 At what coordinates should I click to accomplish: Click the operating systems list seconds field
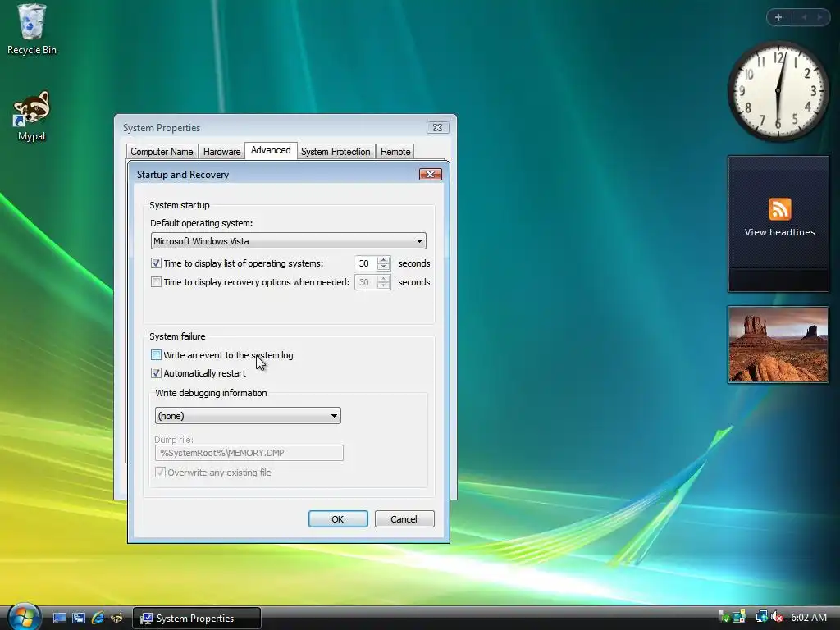click(x=366, y=263)
